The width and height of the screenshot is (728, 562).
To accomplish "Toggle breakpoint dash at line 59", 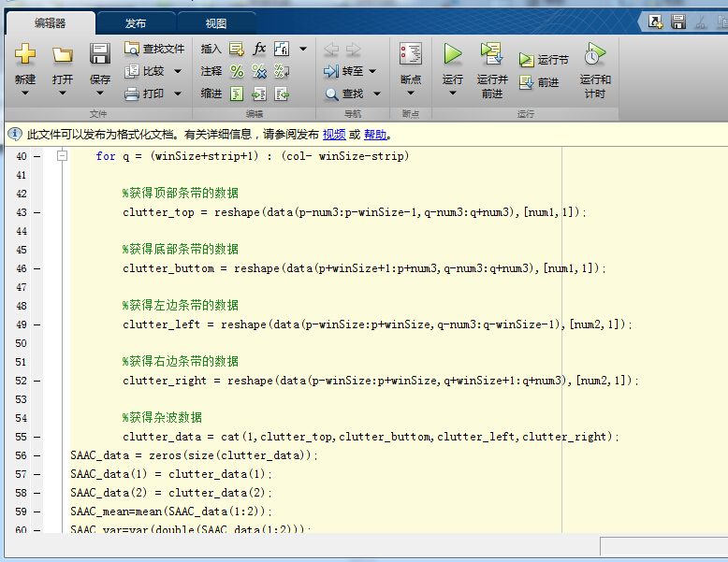I will point(37,512).
